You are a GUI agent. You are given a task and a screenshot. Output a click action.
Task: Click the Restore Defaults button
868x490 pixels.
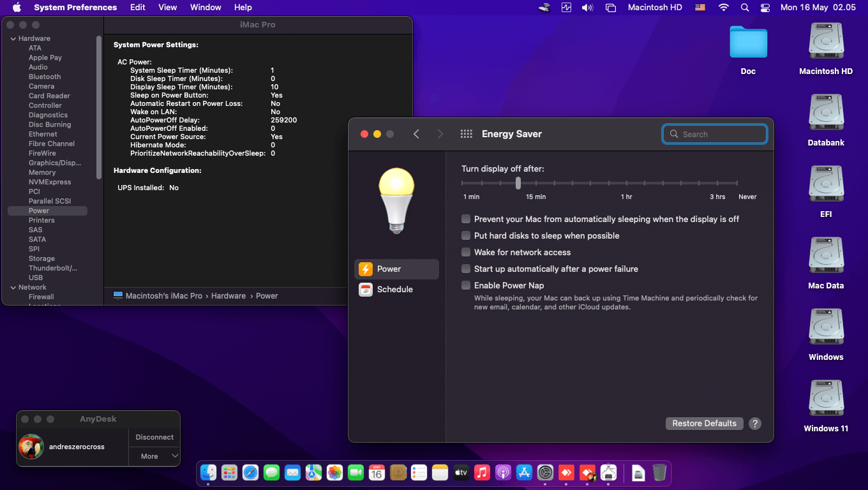[x=704, y=424]
